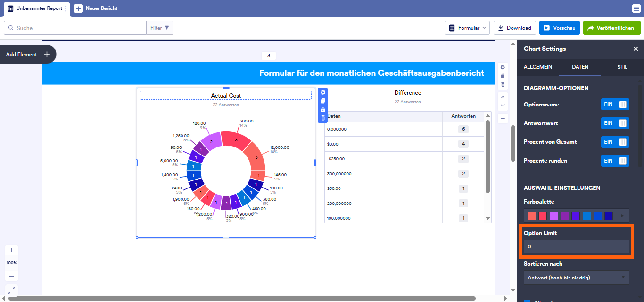Open the chart element's settings gear icon
This screenshot has width=644, height=302.
[x=322, y=93]
